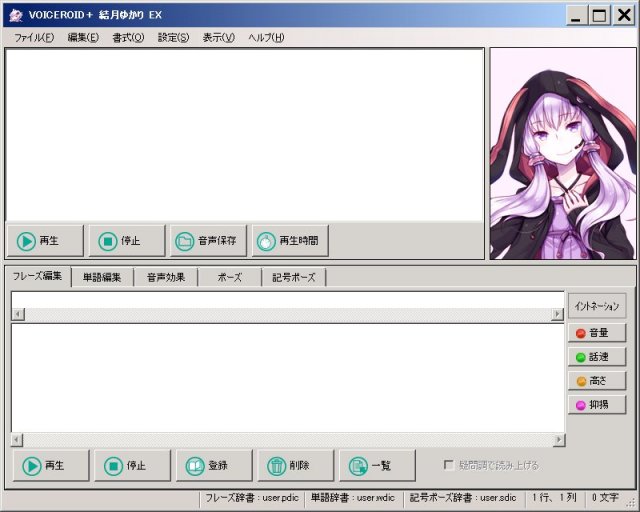640x512 pixels.
Task: Toggle the 疑問調で読み上げる checkbox
Action: [x=449, y=465]
